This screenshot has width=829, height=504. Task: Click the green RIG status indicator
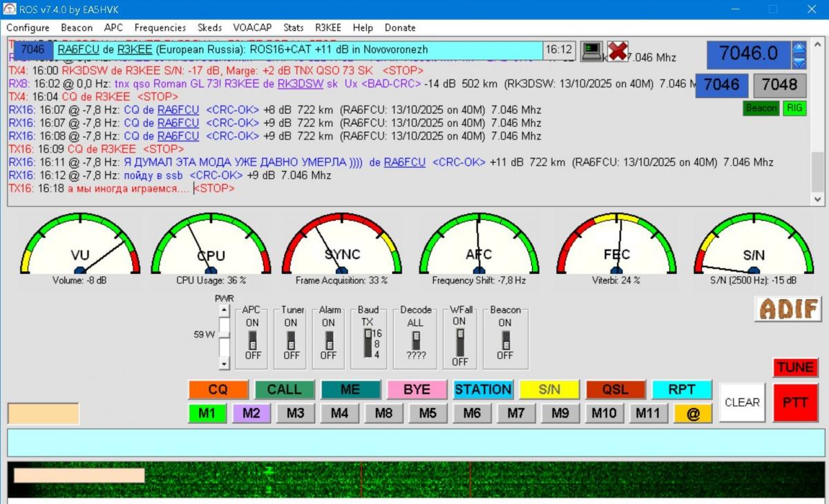point(794,108)
